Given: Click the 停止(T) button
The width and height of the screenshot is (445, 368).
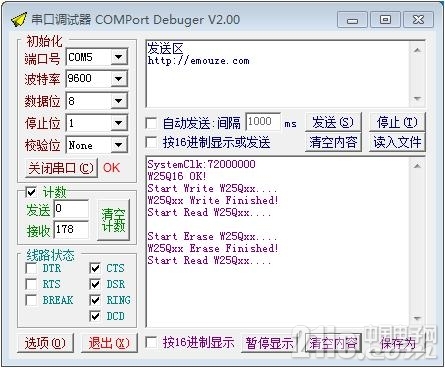Looking at the screenshot, I should (397, 123).
